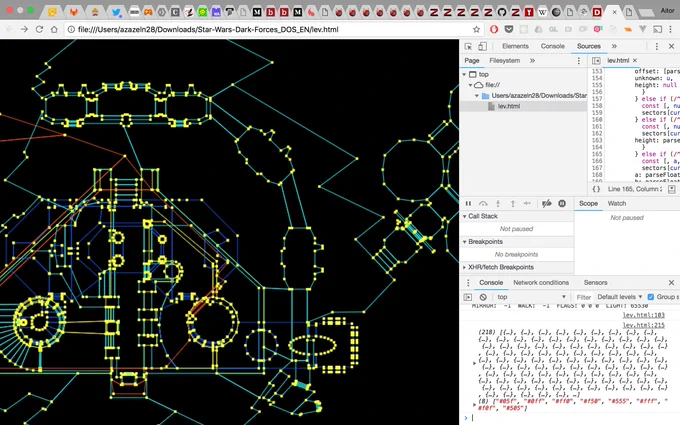Image resolution: width=680 pixels, height=425 pixels.
Task: Collapse the Call Stack section
Action: point(464,216)
